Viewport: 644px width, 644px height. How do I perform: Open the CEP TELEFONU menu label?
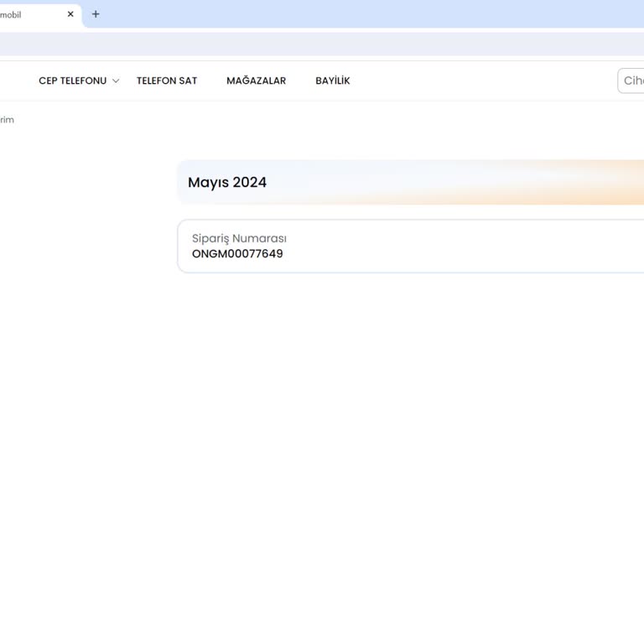tap(72, 81)
